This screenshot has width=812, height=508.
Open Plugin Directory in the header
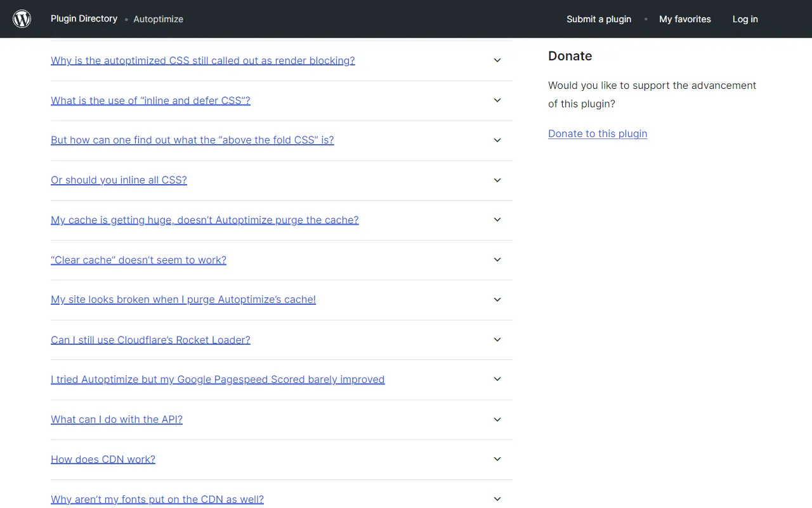(84, 18)
